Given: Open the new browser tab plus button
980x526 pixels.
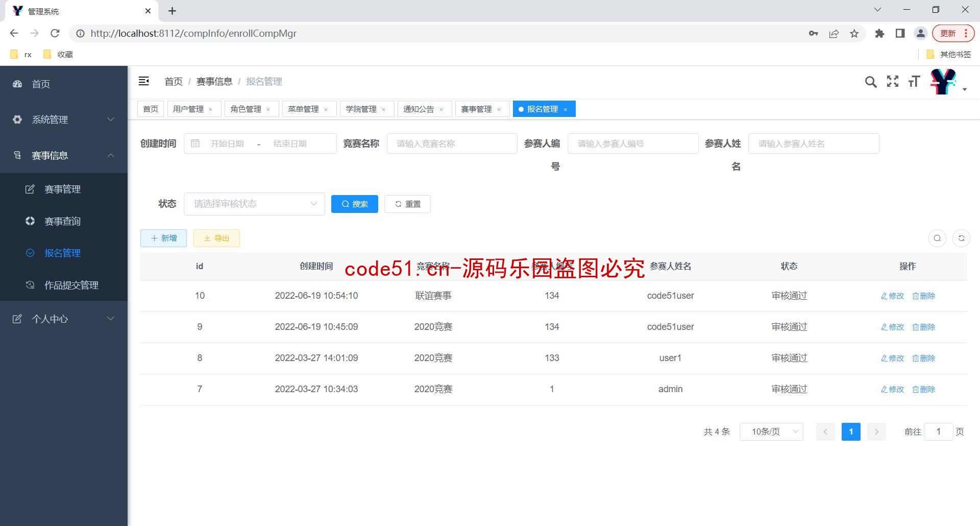Looking at the screenshot, I should point(173,11).
